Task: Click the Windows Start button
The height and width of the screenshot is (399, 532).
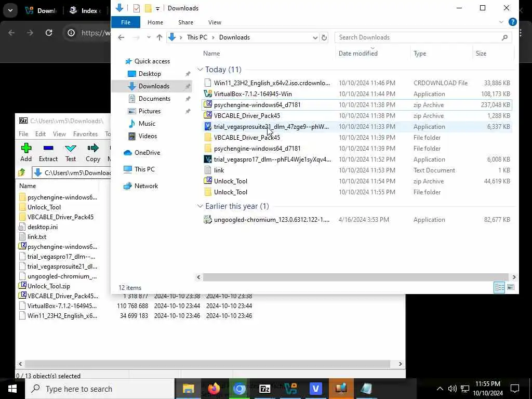Action: [12, 389]
